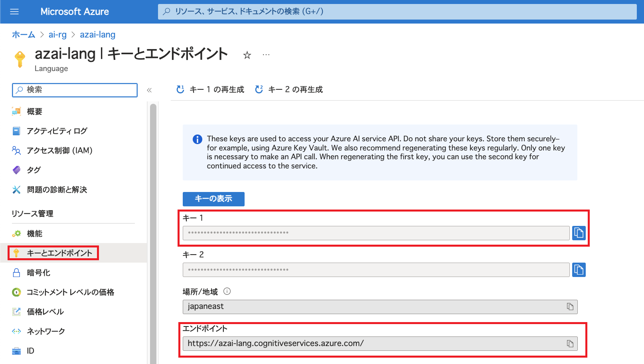Regenerate key 2 button
Screen dimensions: 644x364
[289, 89]
